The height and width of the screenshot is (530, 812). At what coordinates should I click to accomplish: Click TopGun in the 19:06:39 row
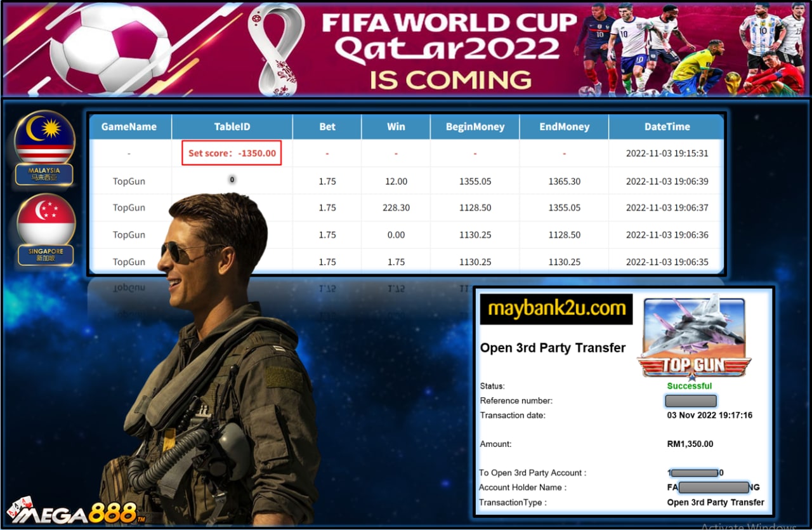click(x=129, y=182)
